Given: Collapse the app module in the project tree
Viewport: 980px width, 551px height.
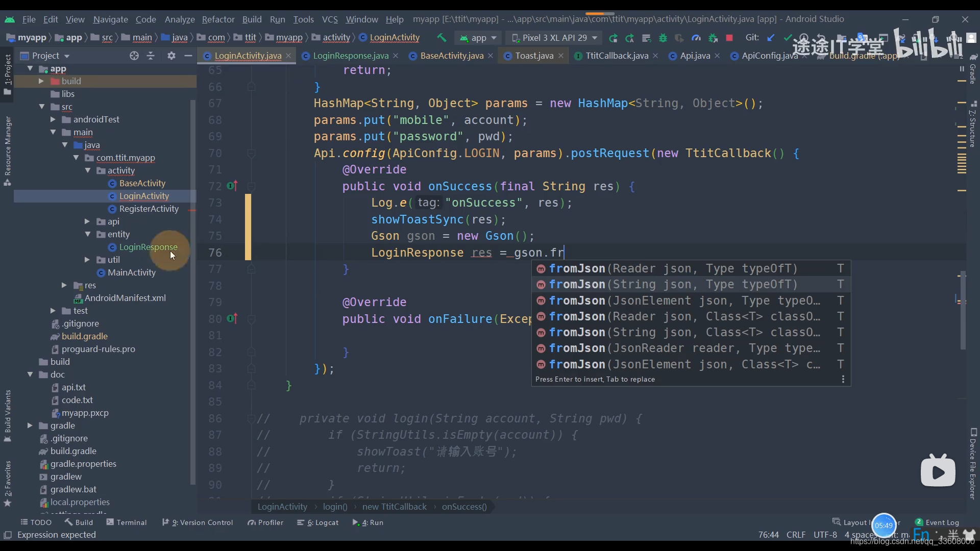Looking at the screenshot, I should pyautogui.click(x=30, y=68).
